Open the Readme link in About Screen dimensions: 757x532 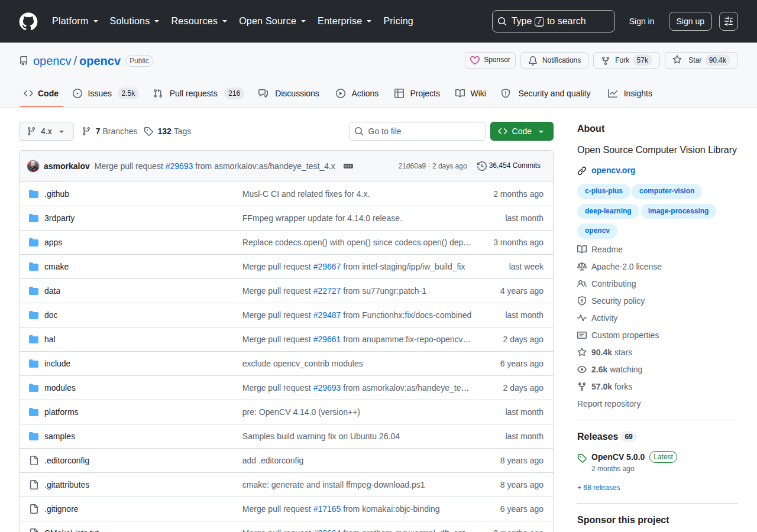tap(600, 249)
